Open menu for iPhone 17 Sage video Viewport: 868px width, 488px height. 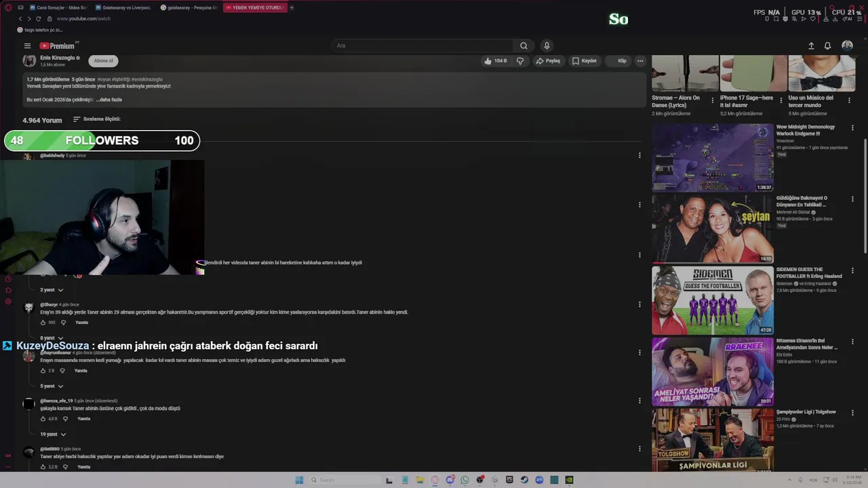pyautogui.click(x=780, y=100)
